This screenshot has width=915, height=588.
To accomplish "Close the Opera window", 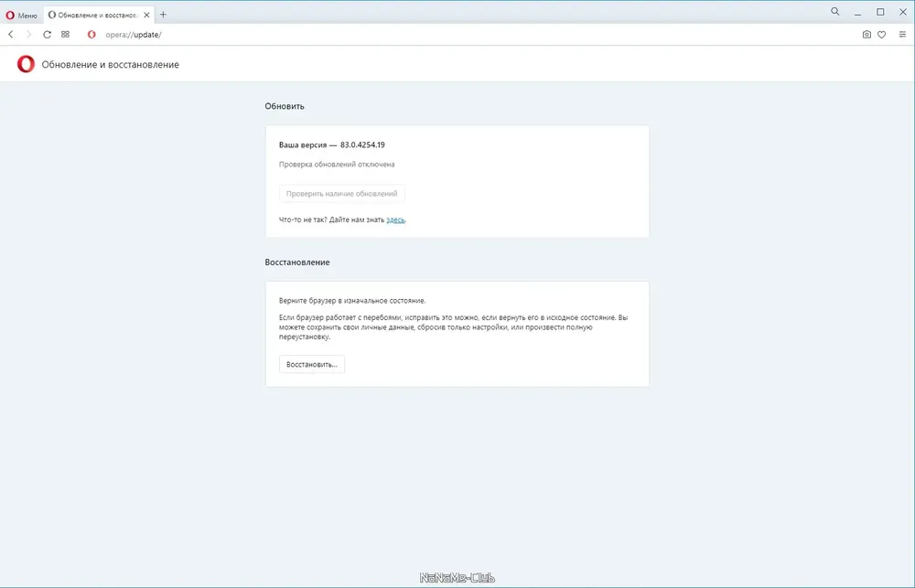I will point(903,12).
